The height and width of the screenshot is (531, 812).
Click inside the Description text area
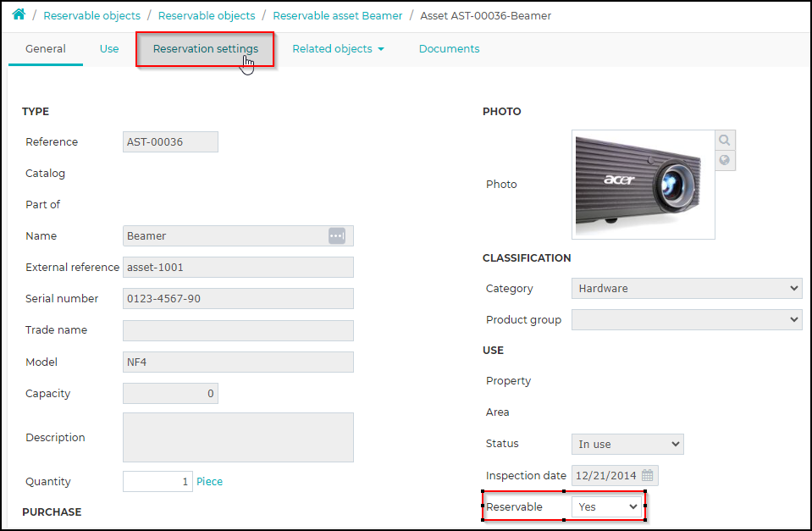[x=238, y=437]
